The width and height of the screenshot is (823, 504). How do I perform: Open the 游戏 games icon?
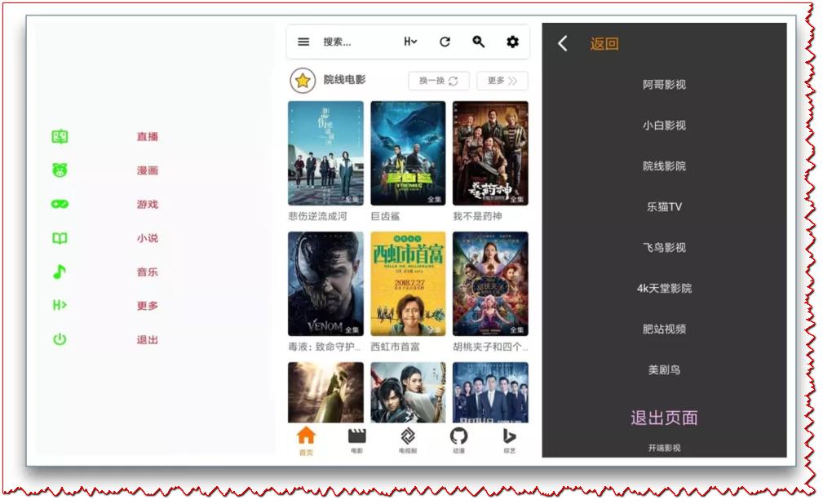point(58,204)
